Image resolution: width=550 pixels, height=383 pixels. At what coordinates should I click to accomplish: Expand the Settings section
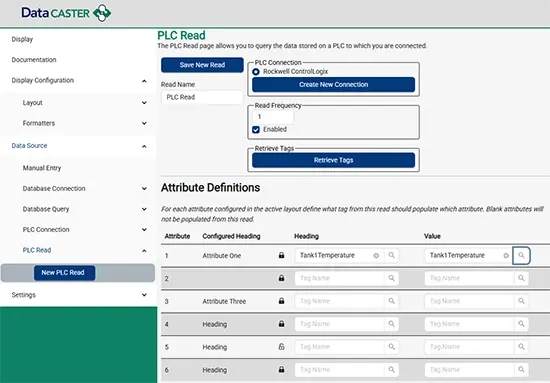click(144, 295)
